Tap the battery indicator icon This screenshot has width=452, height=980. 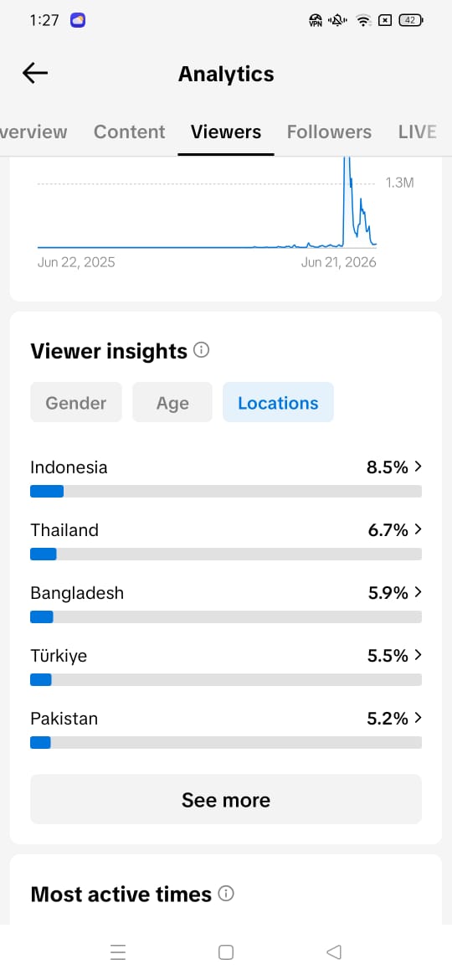pos(411,20)
